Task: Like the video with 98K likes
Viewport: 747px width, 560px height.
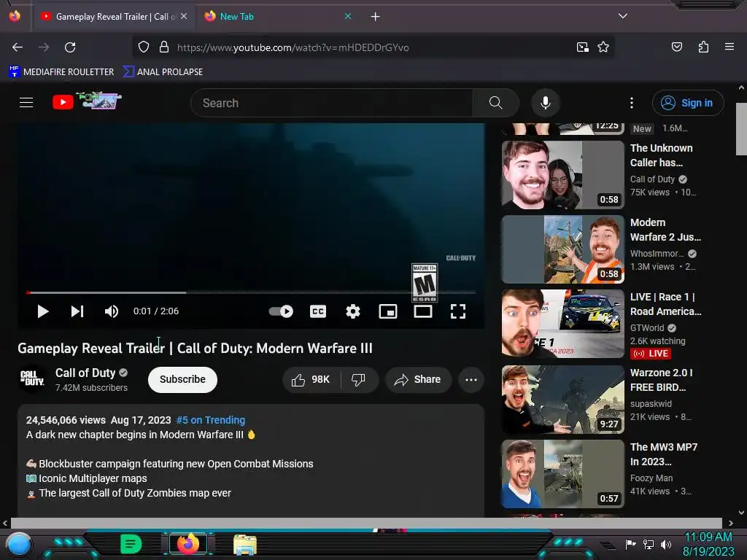Action: tap(311, 379)
